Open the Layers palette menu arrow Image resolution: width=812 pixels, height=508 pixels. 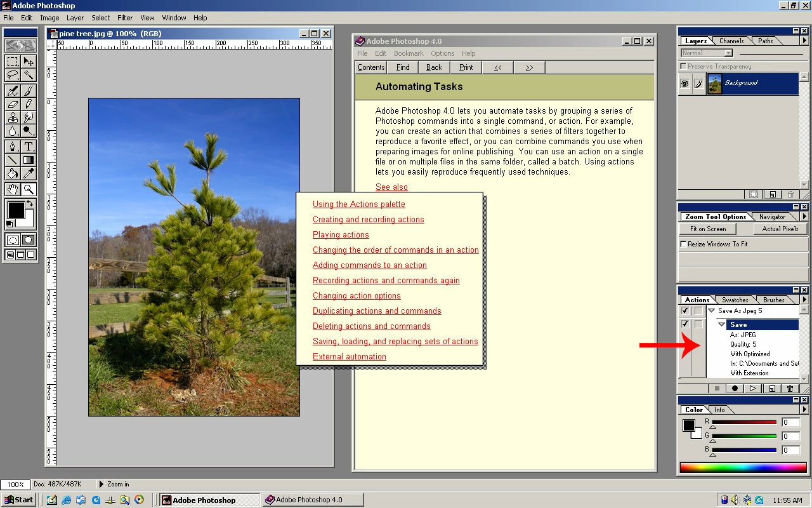(x=804, y=41)
